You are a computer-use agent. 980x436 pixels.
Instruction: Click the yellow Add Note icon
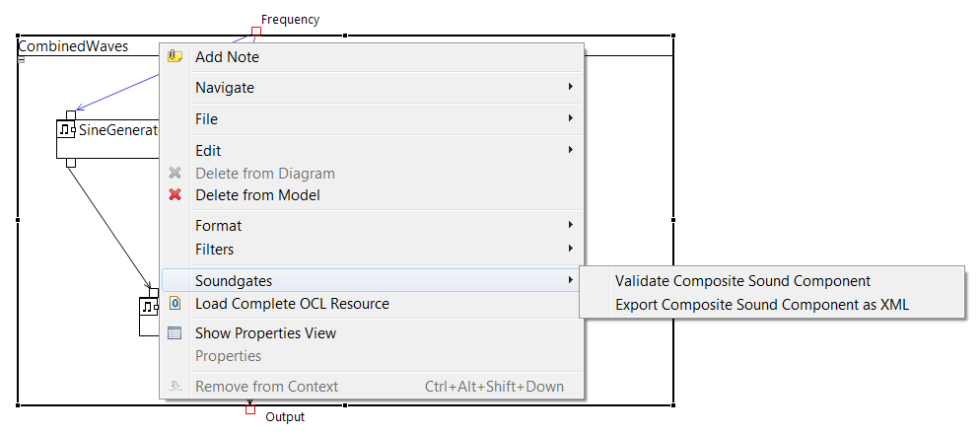coord(175,56)
